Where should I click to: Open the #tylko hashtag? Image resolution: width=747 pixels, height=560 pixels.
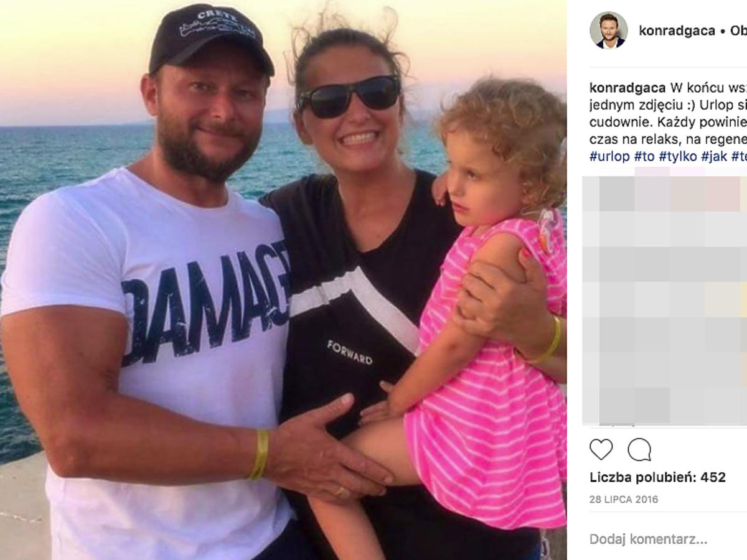coord(678,156)
